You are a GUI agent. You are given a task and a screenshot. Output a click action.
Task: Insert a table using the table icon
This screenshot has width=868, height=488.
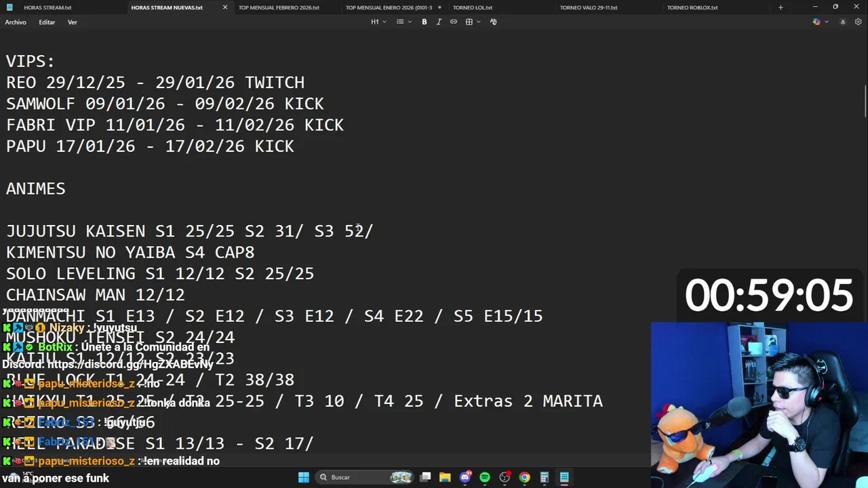[x=469, y=22]
